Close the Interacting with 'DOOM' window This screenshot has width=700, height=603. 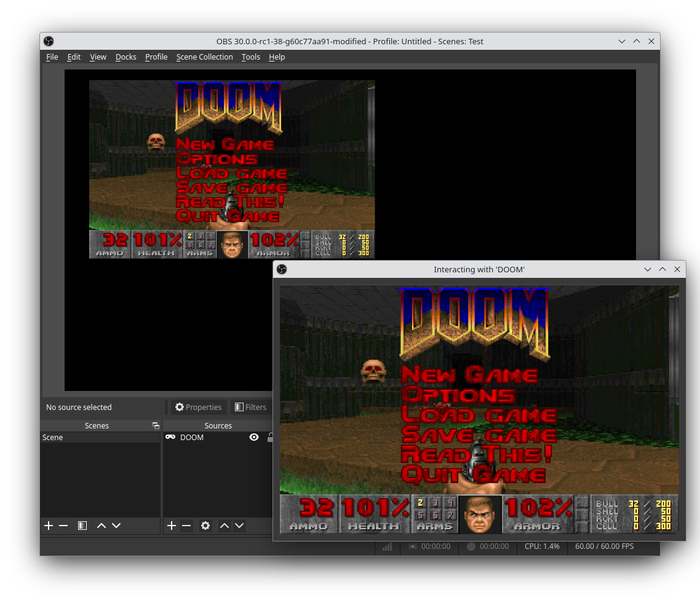tap(677, 269)
